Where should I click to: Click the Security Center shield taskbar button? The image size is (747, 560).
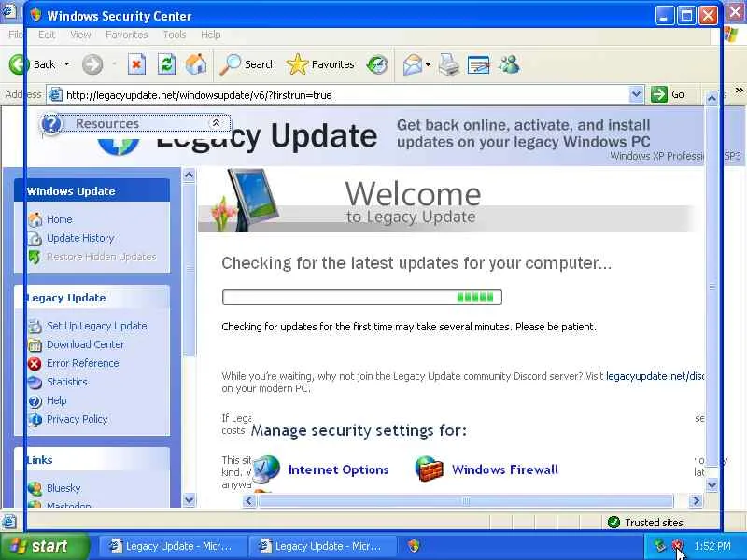414,546
